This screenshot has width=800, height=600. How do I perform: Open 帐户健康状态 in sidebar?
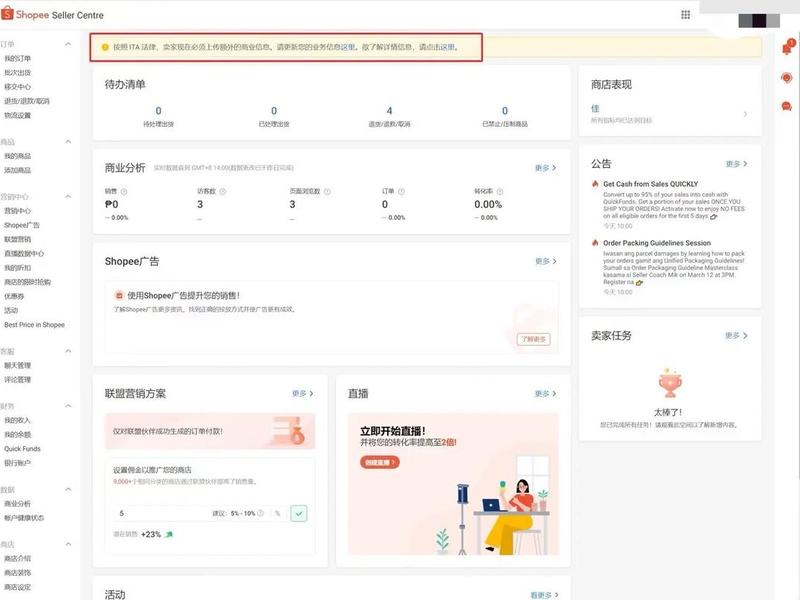(x=24, y=518)
